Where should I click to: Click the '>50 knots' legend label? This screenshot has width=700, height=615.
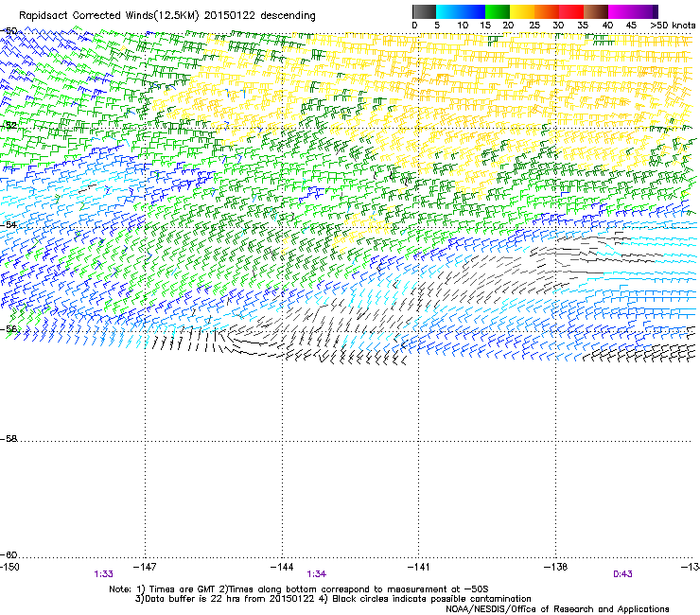pos(673,26)
